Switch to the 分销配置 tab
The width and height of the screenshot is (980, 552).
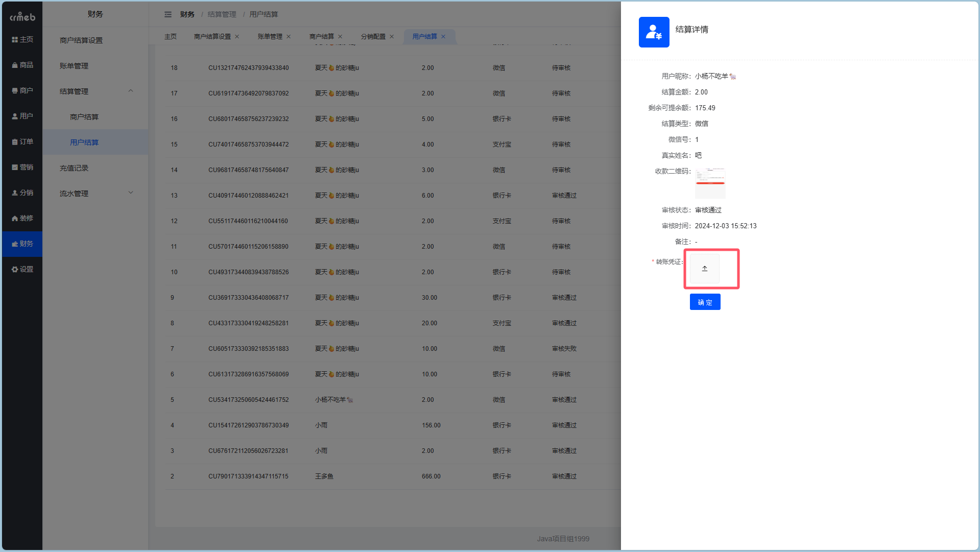pos(373,37)
